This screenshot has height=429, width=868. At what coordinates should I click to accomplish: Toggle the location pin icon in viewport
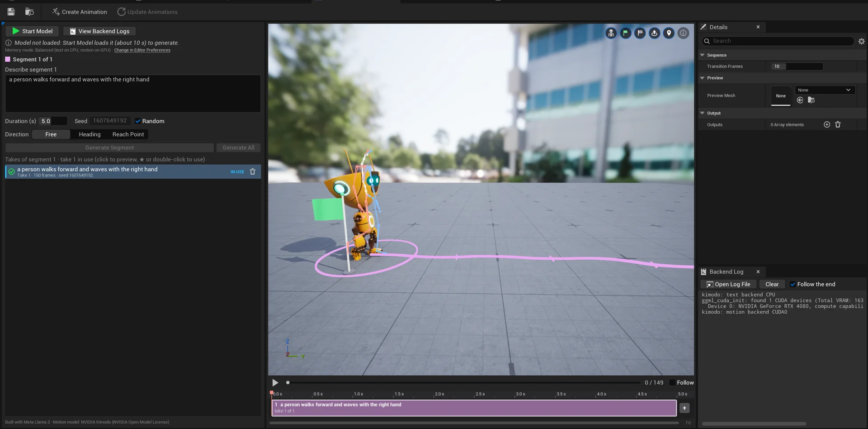point(669,33)
